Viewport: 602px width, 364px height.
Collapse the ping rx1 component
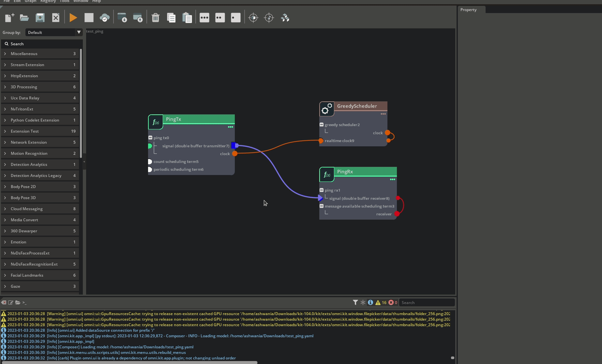coord(322,190)
